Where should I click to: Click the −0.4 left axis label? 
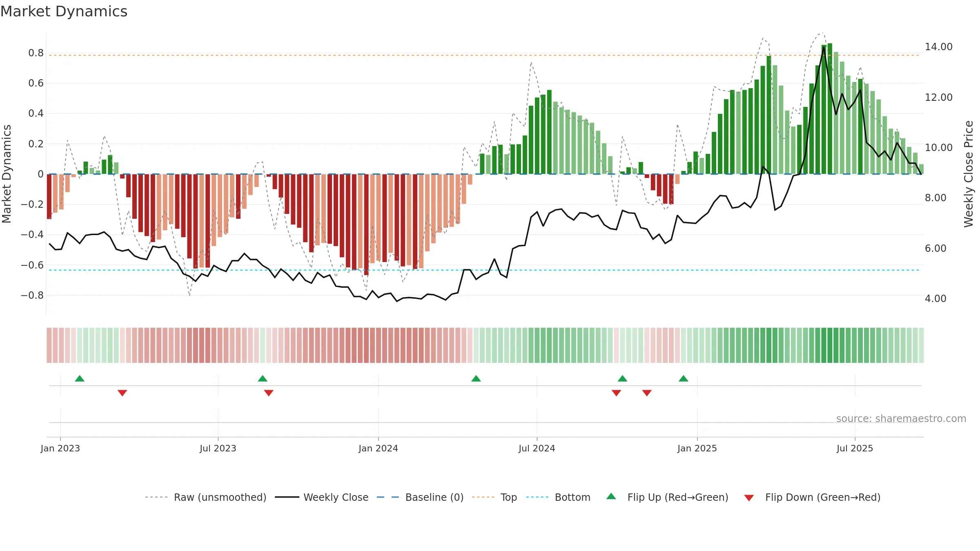[x=32, y=234]
